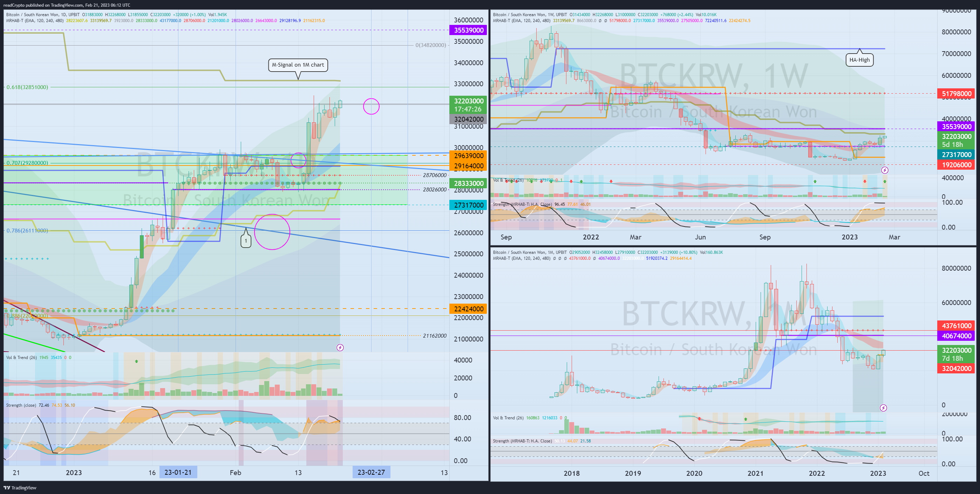Click the green 32203000 '7d 18h' label on the monthly chart
This screenshot has height=494, width=980.
point(957,354)
